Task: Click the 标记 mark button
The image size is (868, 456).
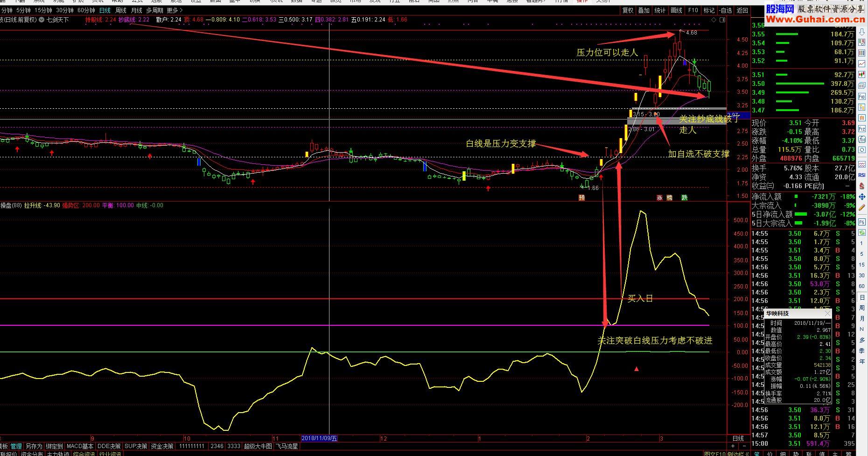Action: 709,10
